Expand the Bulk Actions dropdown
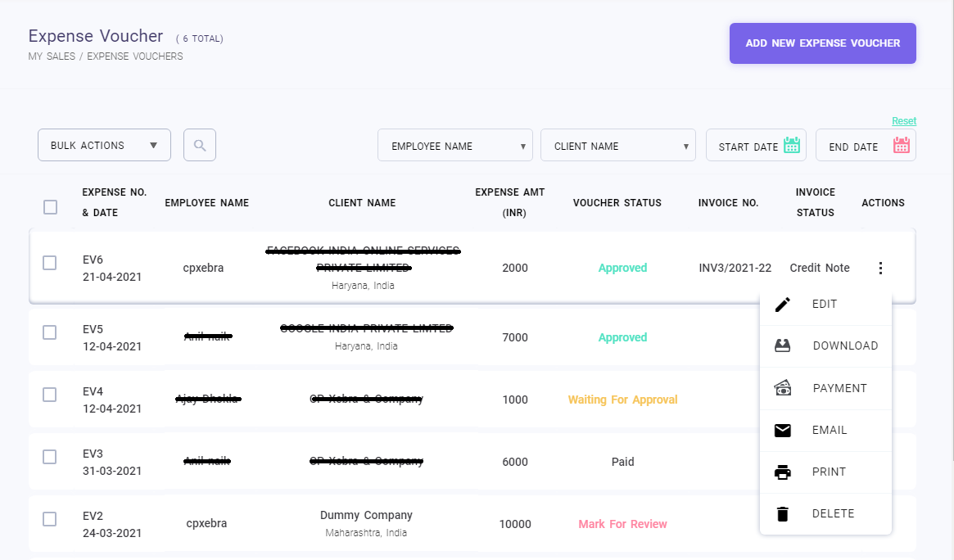This screenshot has width=954, height=560. point(104,145)
